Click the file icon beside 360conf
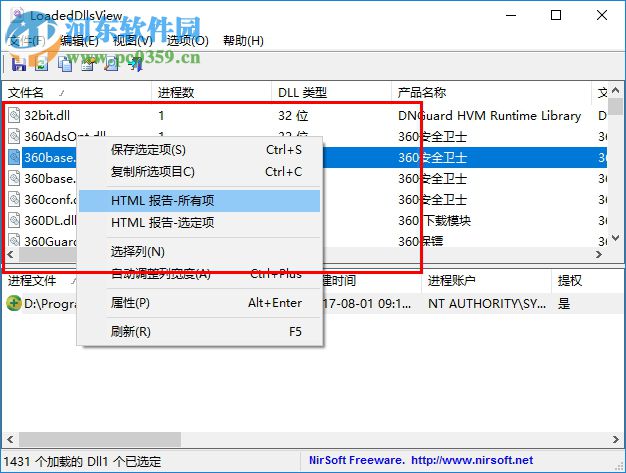Image resolution: width=626 pixels, height=473 pixels. (14, 199)
